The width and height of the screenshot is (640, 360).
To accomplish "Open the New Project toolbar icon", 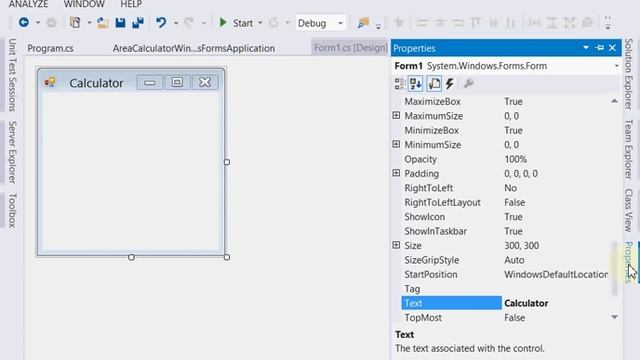I will point(75,22).
